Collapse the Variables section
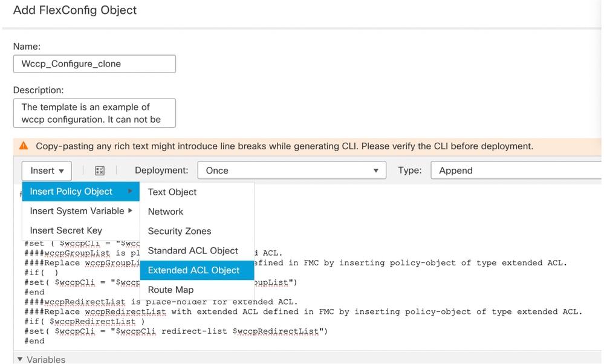Screen dimensions: 604x364 [x=20, y=359]
